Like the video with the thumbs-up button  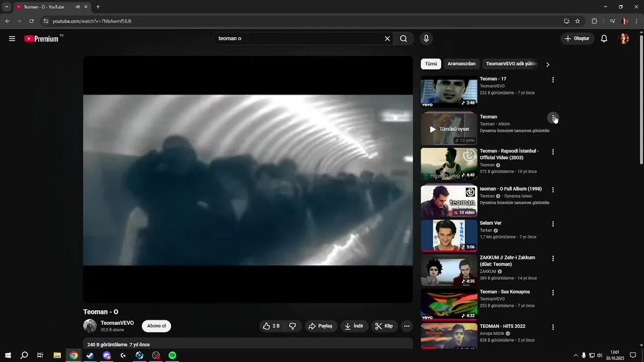(271, 326)
